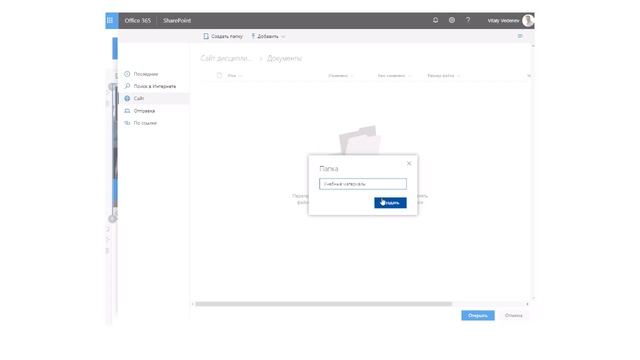Open the settings gear in header

pyautogui.click(x=452, y=20)
